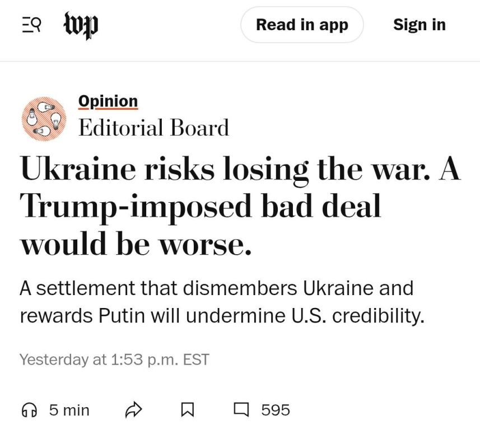Screen dimensions: 480x448
Task: Click the word Opinion above byline
Action: (108, 101)
